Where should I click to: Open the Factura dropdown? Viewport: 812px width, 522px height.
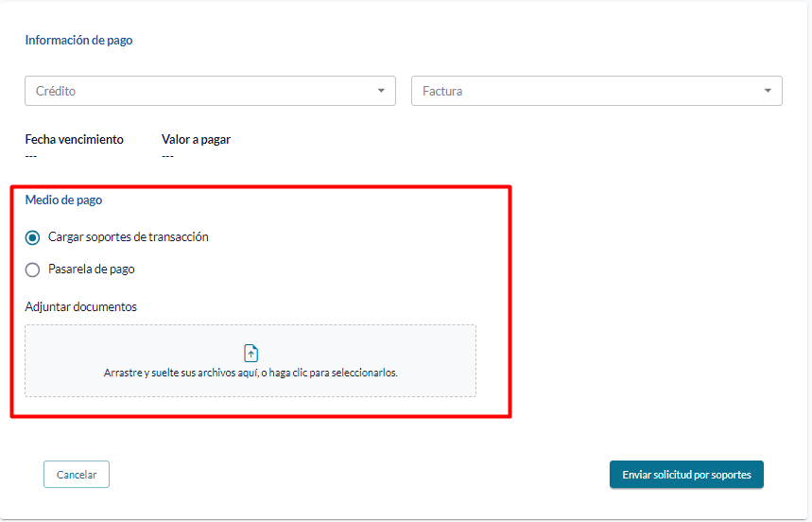(x=596, y=91)
